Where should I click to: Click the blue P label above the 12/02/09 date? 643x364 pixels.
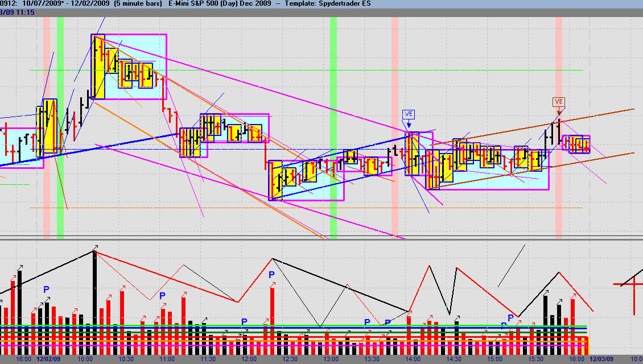[x=46, y=290]
